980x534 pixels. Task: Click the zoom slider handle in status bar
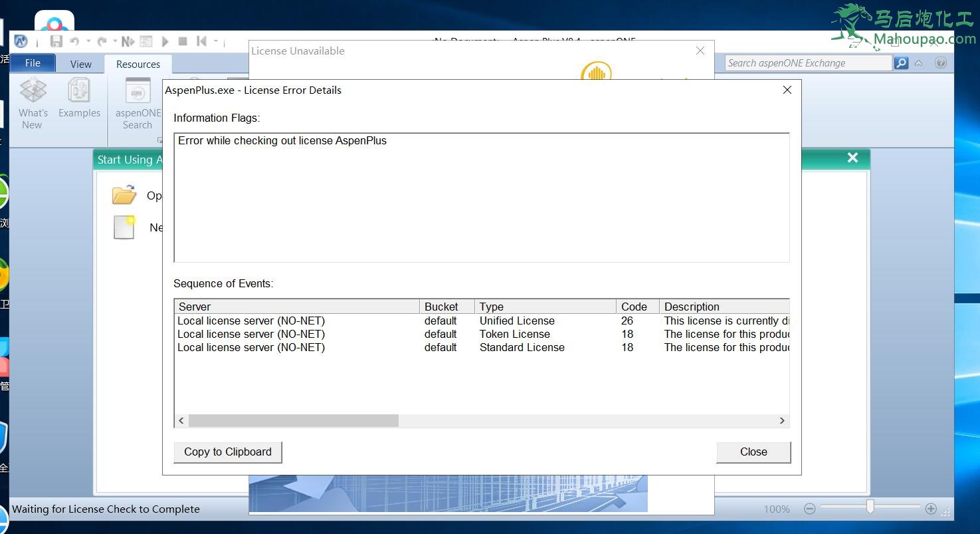870,507
